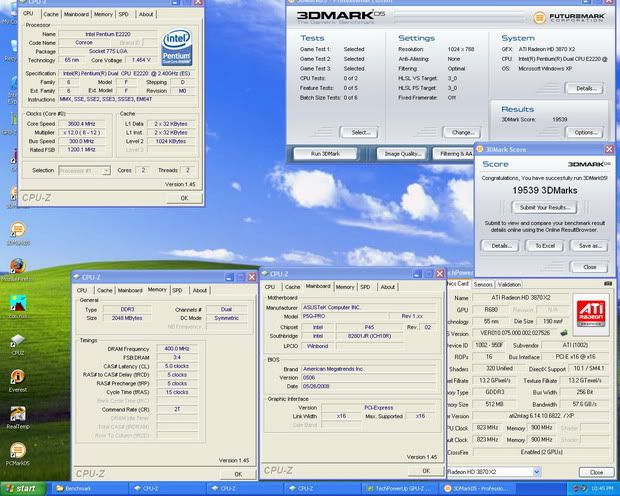Viewport: 620px width, 496px height.
Task: Open Filtering & AA settings in 3DMark05
Action: (x=454, y=154)
